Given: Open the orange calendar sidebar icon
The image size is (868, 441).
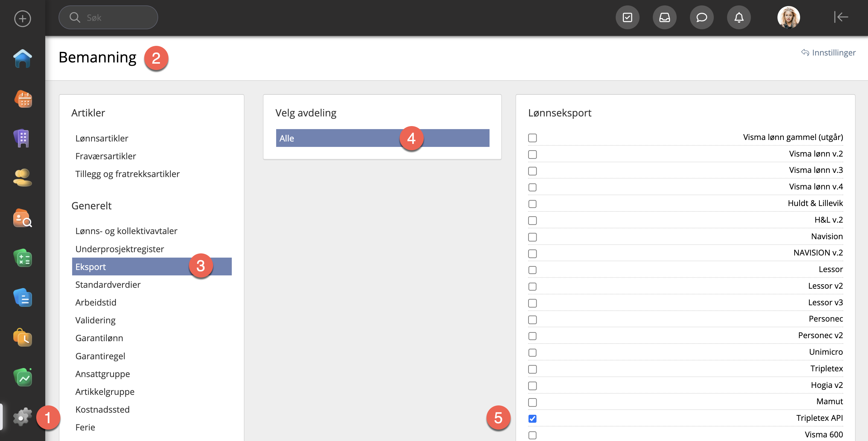Looking at the screenshot, I should pos(23,99).
